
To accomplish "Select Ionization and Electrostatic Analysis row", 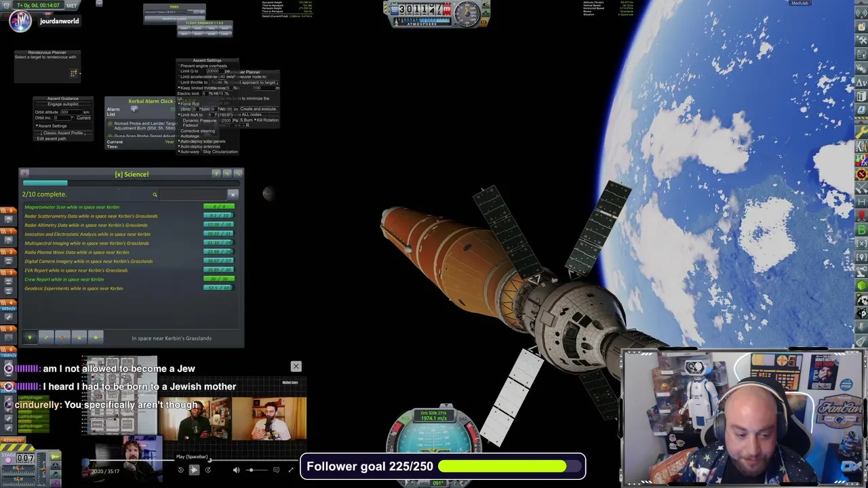I will pos(129,234).
